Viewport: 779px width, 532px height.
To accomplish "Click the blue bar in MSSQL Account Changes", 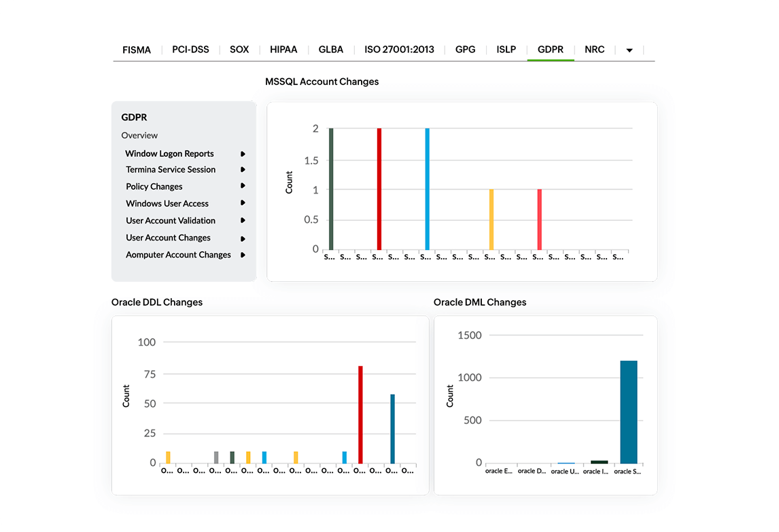I will click(428, 189).
